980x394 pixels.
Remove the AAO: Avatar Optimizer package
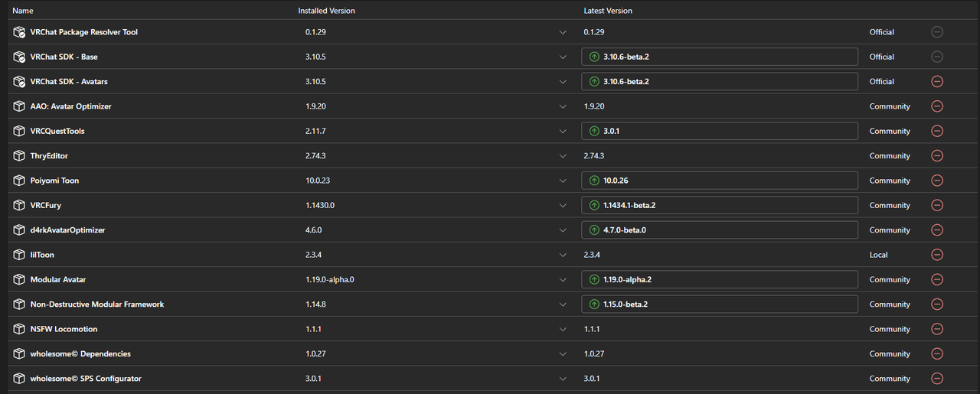pos(936,106)
